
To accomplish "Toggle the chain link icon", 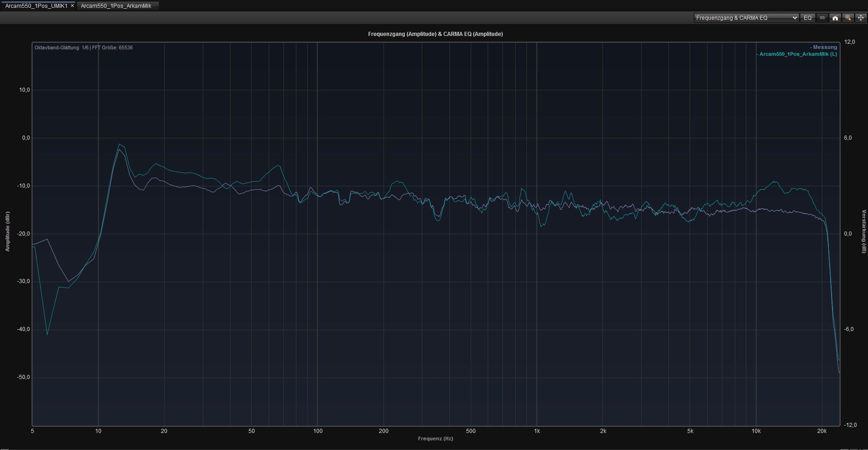I will (x=822, y=18).
